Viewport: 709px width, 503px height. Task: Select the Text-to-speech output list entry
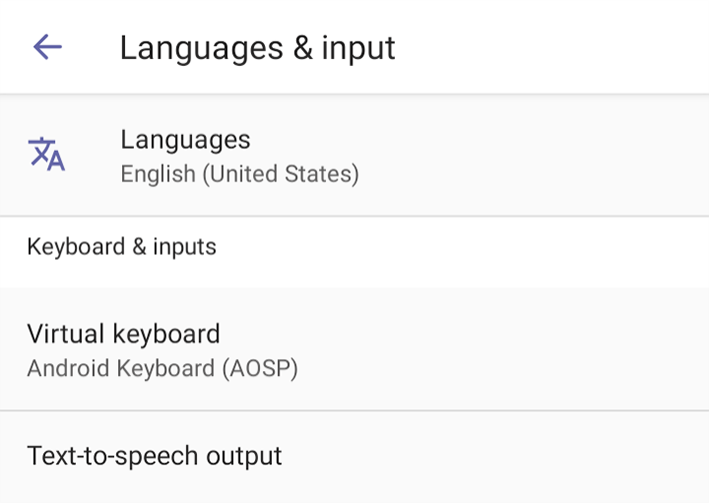354,457
